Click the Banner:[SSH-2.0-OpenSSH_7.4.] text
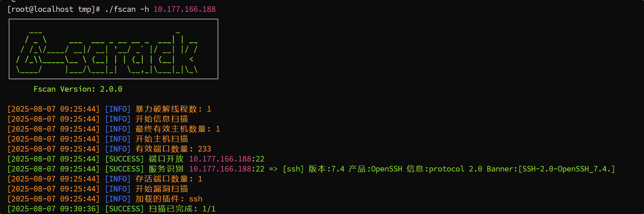Screen dimensions: 644x214 click(x=551, y=169)
